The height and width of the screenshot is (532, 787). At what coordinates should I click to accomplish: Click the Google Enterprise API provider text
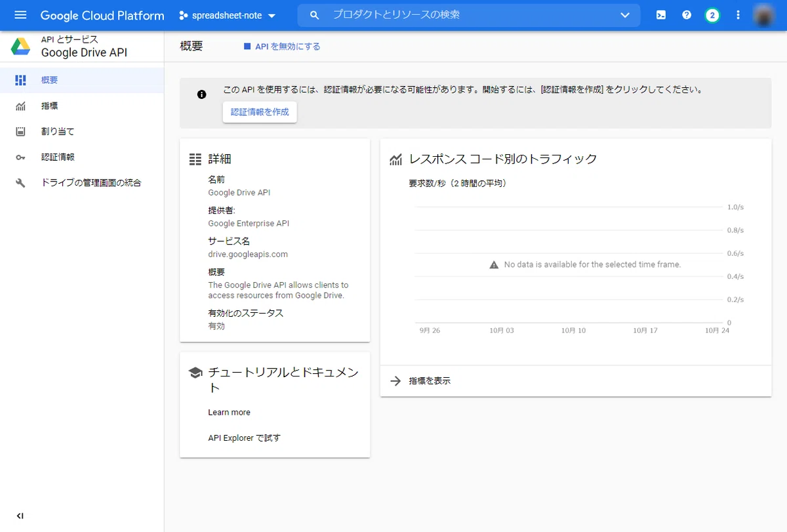(x=249, y=224)
